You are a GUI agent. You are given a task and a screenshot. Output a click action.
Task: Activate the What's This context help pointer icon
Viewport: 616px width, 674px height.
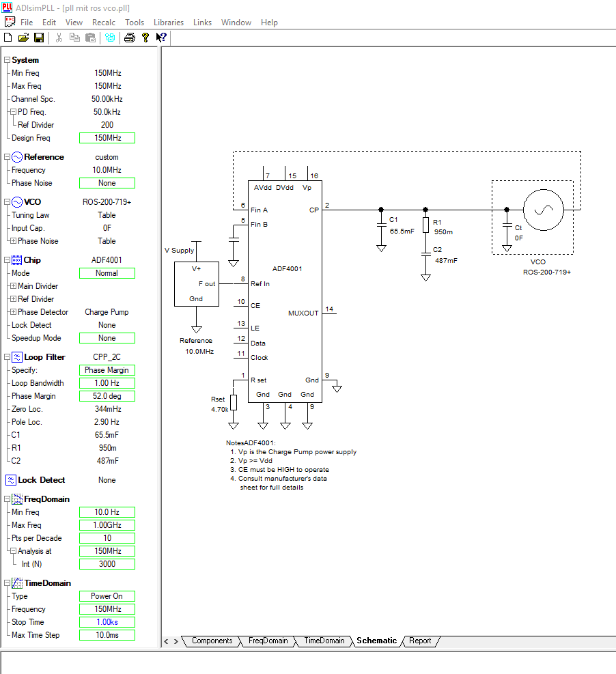[x=160, y=38]
